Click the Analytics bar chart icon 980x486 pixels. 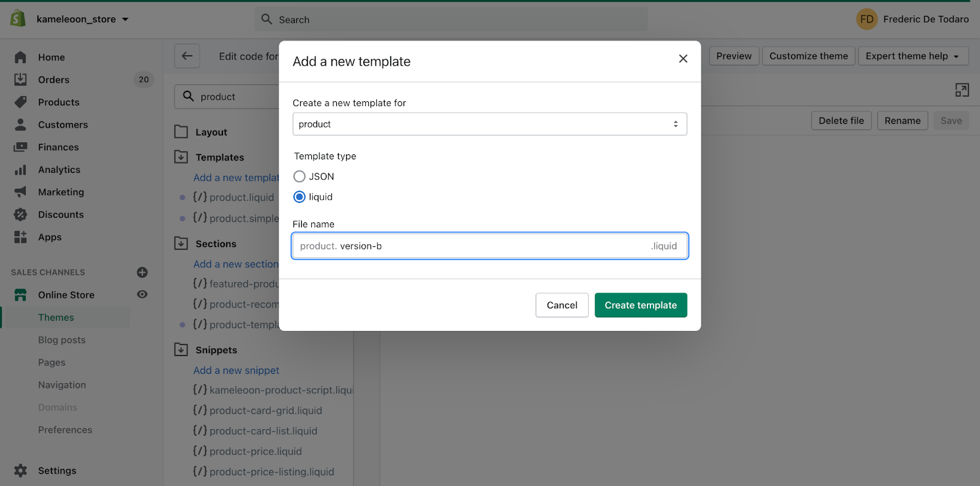click(x=20, y=170)
